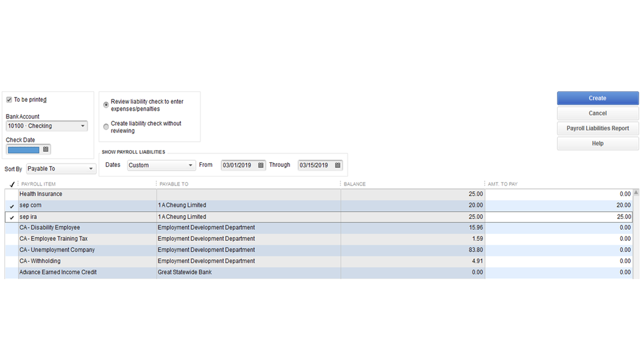The image size is (644, 362).
Task: Select the sep ira payroll item name
Action: 28,216
